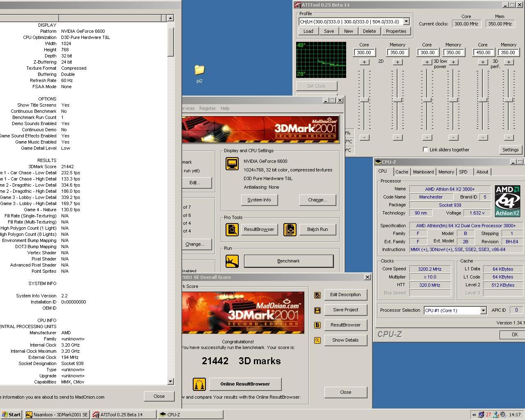Switch to the Mainboard tab in CPU-Z
525x420 pixels.
pos(423,172)
